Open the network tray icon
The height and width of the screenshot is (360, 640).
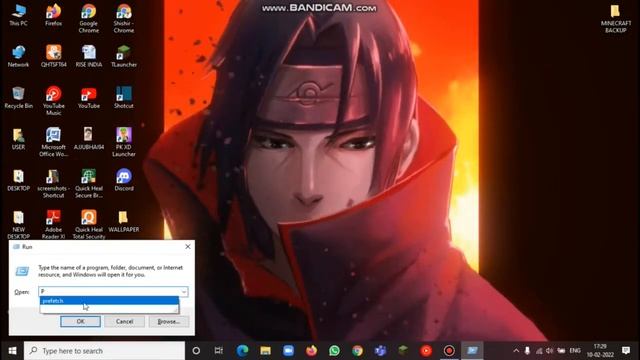(539, 351)
